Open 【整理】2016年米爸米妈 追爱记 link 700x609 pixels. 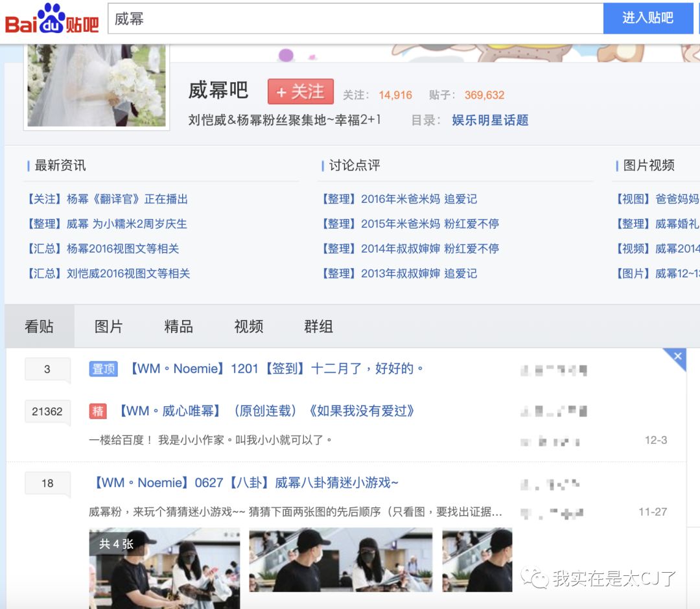click(400, 199)
